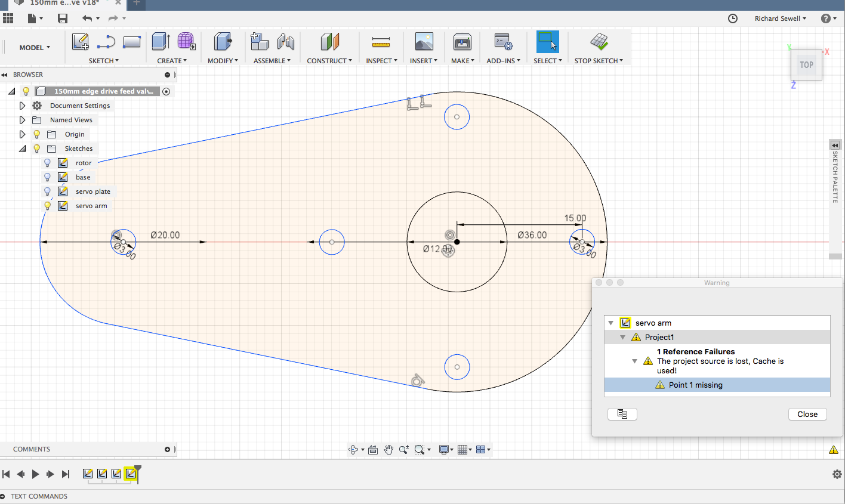Screen dimensions: 845x504
Task: Select the 'Point 1 missing' warning row
Action: (x=695, y=385)
